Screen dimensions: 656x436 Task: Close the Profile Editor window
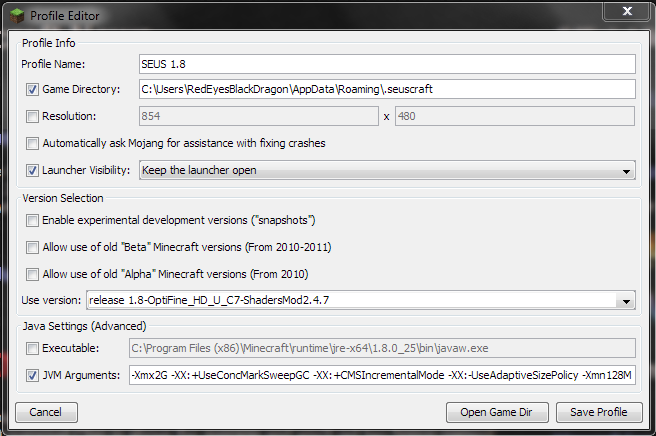[627, 11]
